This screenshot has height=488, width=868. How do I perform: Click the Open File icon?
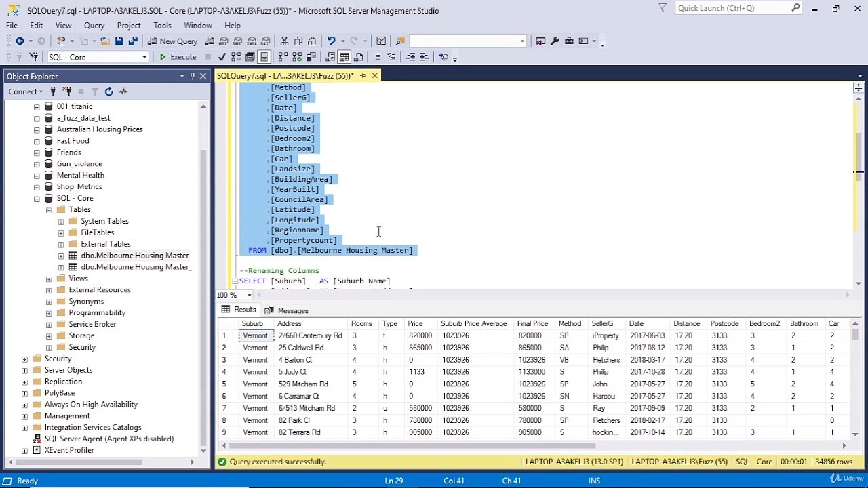(104, 41)
